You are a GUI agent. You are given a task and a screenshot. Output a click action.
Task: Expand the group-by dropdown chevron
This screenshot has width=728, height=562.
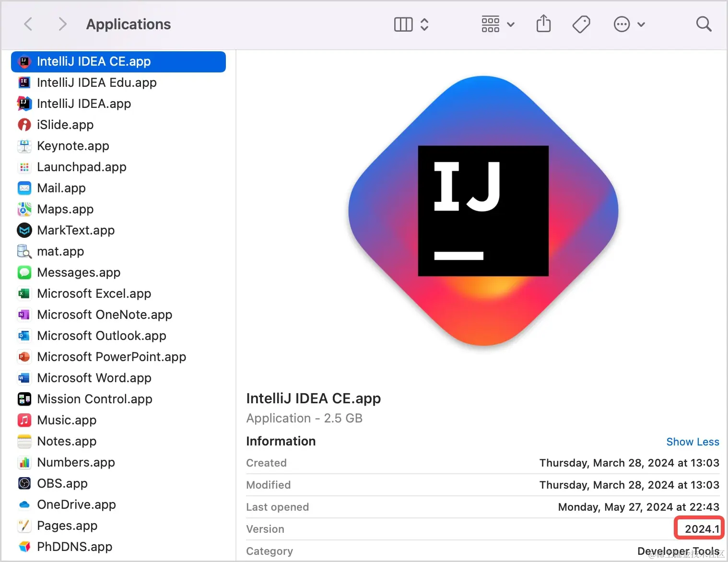pos(511,24)
